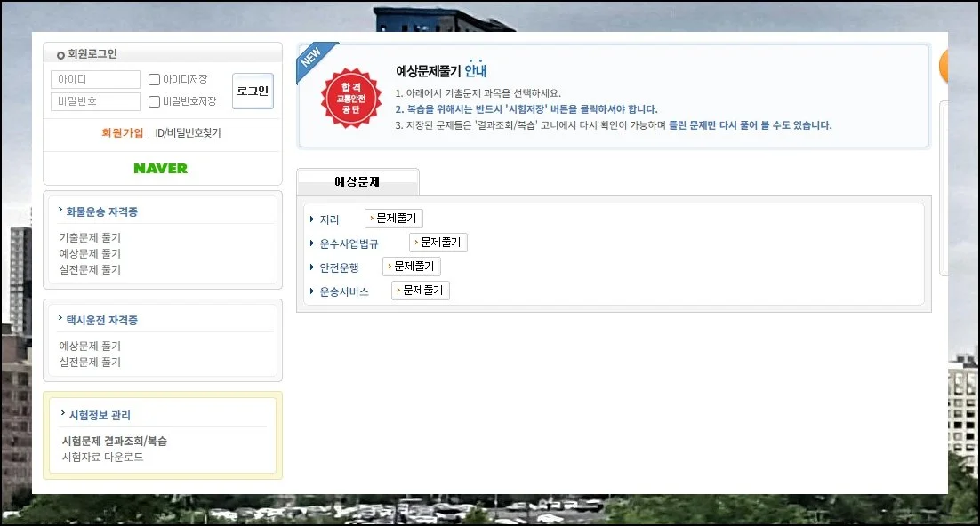Click 문제풀기 next to 지리

[394, 219]
